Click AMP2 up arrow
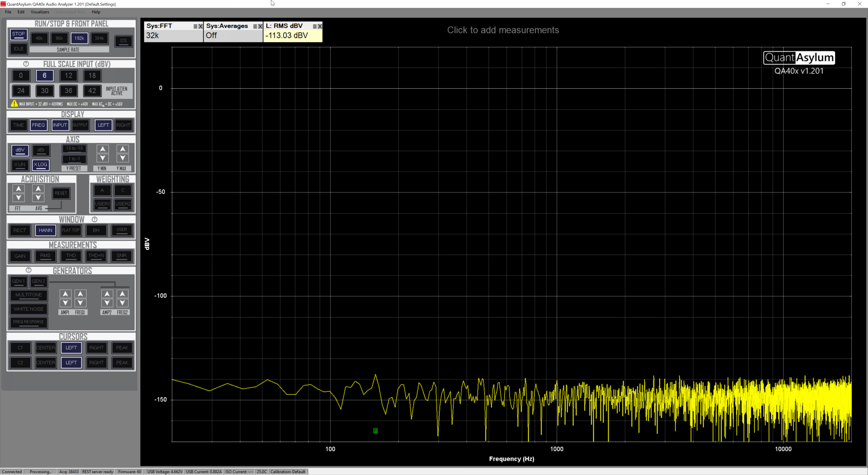The height and width of the screenshot is (475, 868). pyautogui.click(x=107, y=294)
